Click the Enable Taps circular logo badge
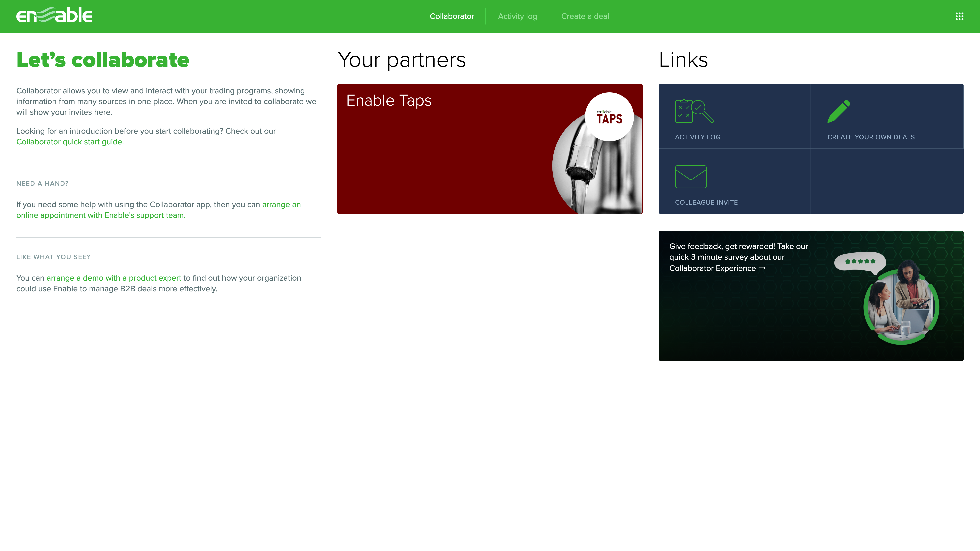The height and width of the screenshot is (551, 980). [609, 117]
